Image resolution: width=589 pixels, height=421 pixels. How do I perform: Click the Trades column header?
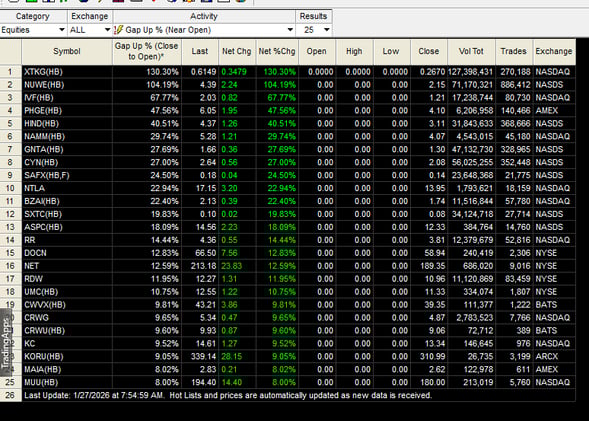[513, 51]
